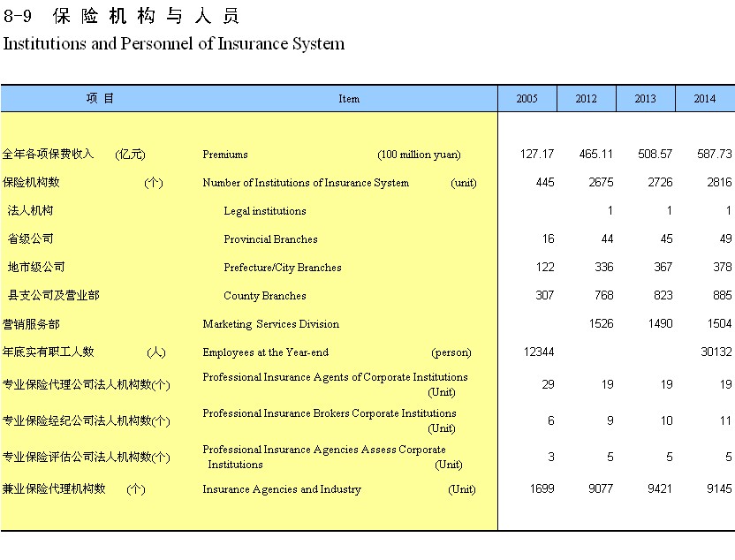Click the County Branches 2014 value 885
The image size is (735, 560).
click(x=722, y=296)
